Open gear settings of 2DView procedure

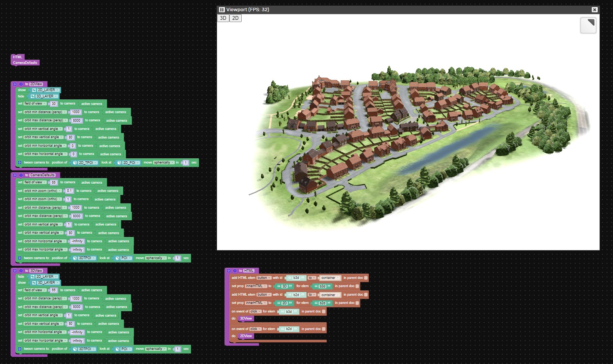pyautogui.click(x=15, y=84)
